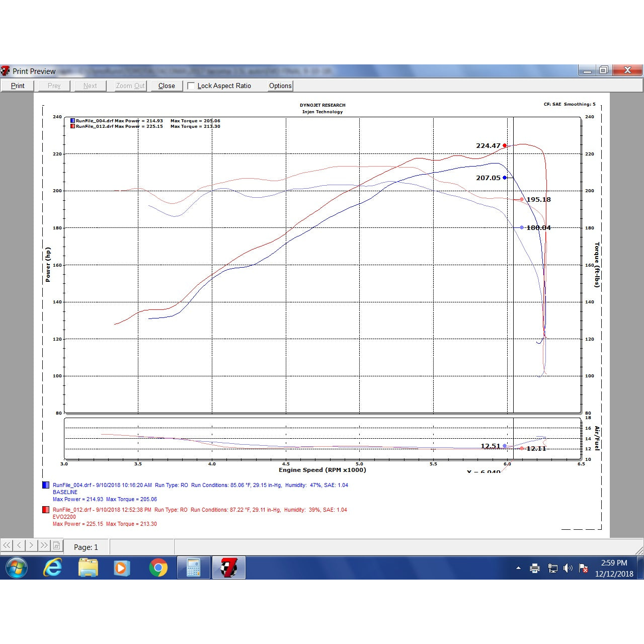Click the Print button
Image resolution: width=644 pixels, height=644 pixels.
tap(18, 86)
